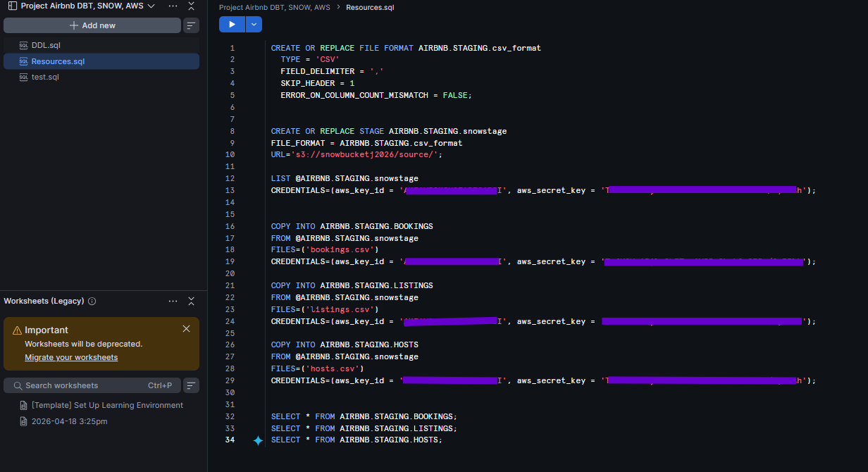This screenshot has width=868, height=472.
Task: Open the Set Up Learning Environment worksheet
Action: pos(107,405)
